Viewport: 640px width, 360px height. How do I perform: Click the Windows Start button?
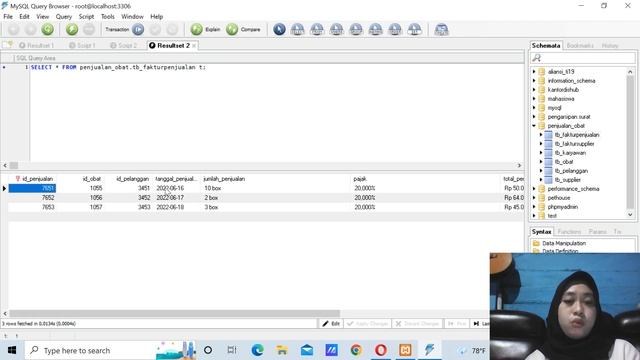(x=12, y=350)
